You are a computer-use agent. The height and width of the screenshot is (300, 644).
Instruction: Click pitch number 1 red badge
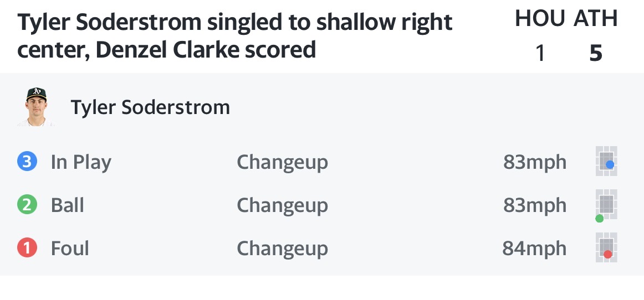[27, 248]
